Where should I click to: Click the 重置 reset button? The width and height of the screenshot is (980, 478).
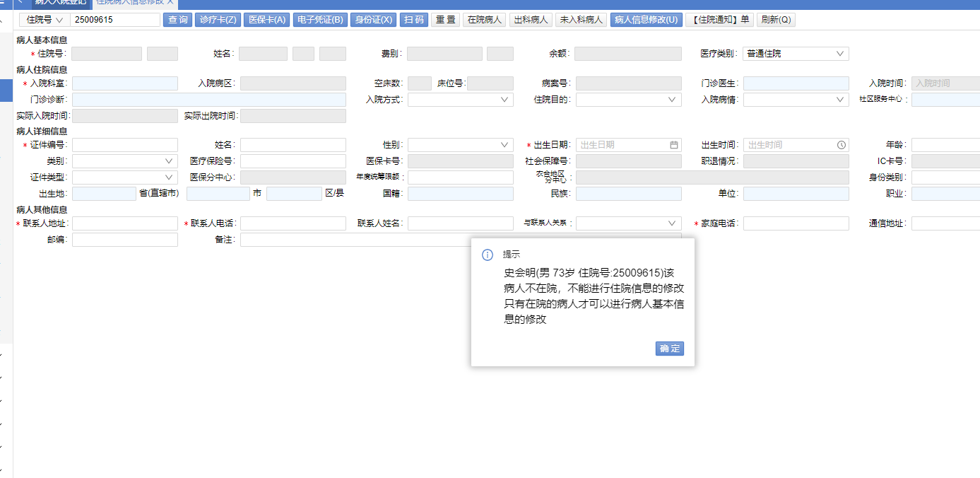pos(445,20)
